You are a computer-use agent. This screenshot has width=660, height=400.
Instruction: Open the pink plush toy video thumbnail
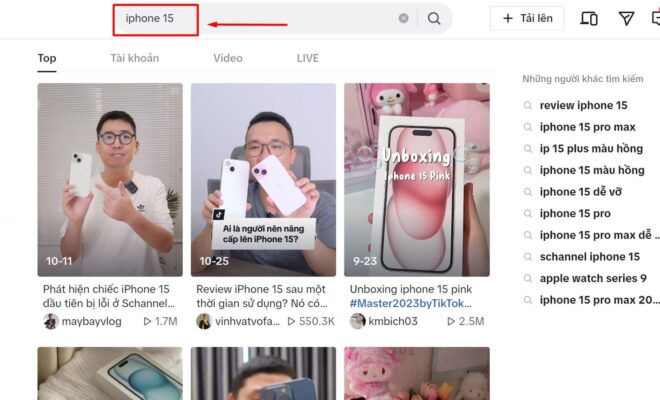tap(417, 373)
